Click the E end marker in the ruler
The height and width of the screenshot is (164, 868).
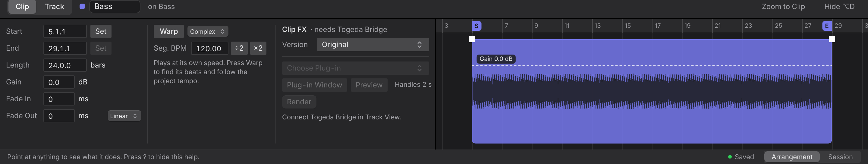827,26
